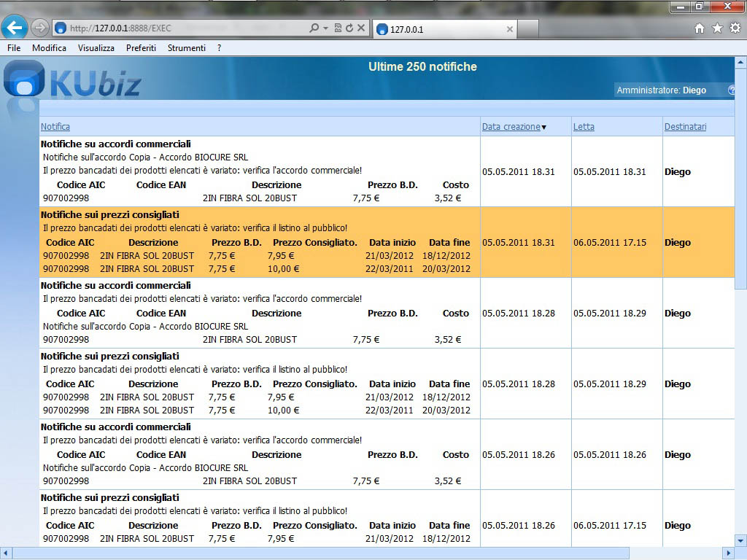Click the browser back arrow button

[x=15, y=28]
